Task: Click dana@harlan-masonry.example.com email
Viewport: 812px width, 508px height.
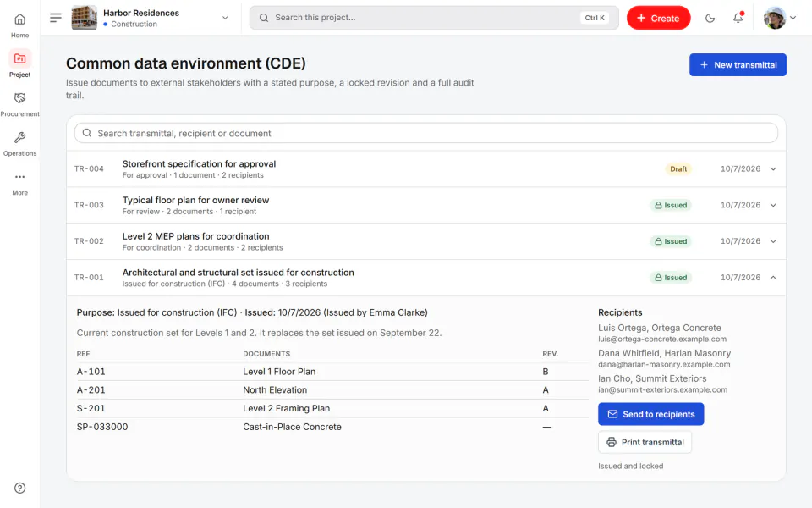Action: pyautogui.click(x=664, y=364)
